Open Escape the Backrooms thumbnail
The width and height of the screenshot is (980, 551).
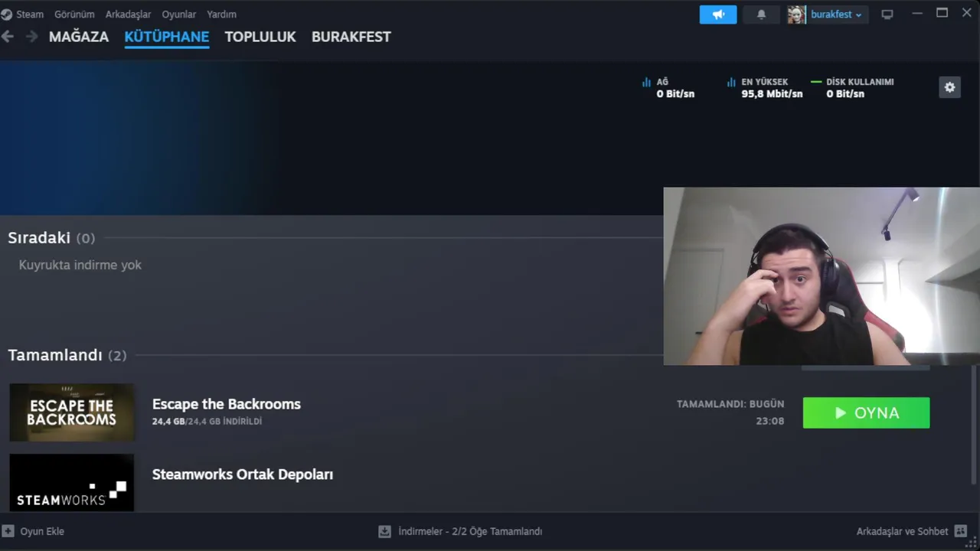(72, 412)
